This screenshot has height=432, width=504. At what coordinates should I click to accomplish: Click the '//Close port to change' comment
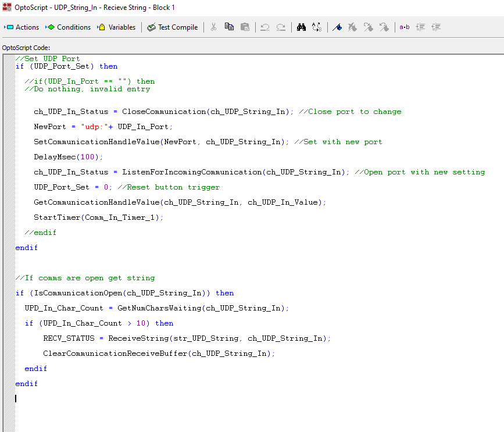(x=350, y=112)
